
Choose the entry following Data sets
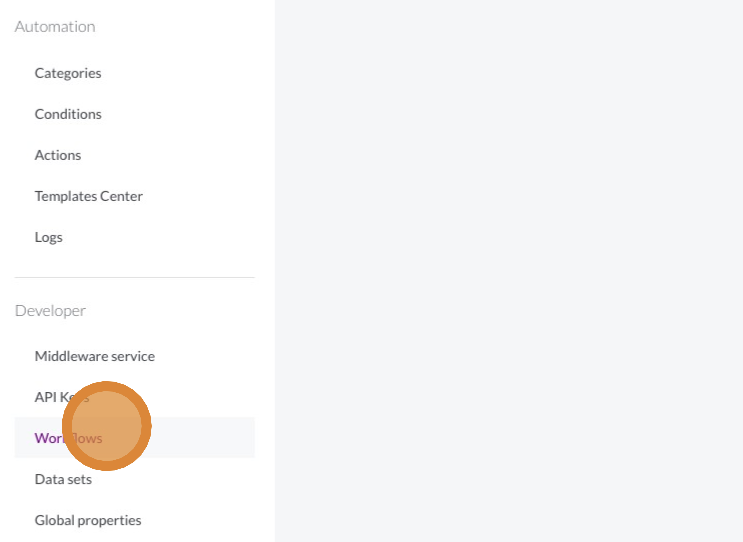pos(88,520)
